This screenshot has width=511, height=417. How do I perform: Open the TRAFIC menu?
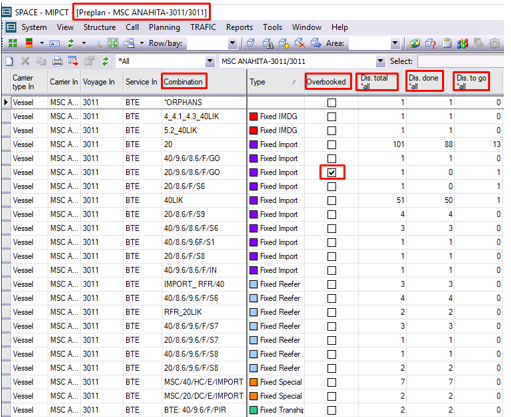point(203,27)
